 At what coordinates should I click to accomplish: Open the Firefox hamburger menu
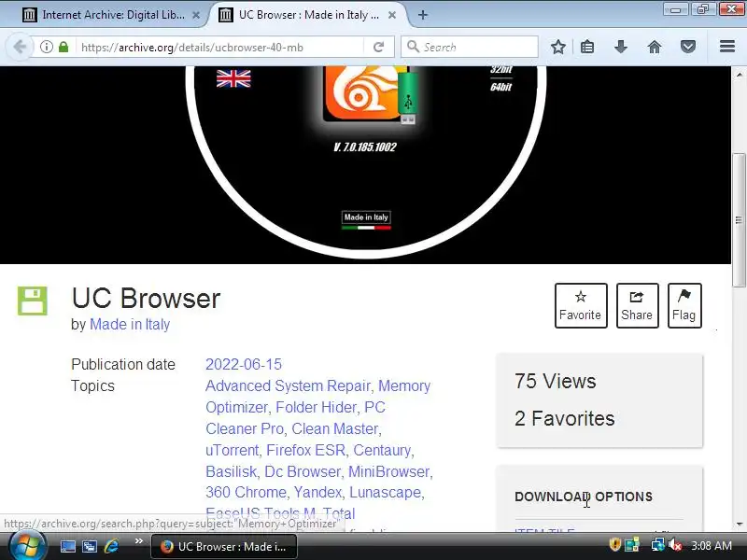point(727,47)
